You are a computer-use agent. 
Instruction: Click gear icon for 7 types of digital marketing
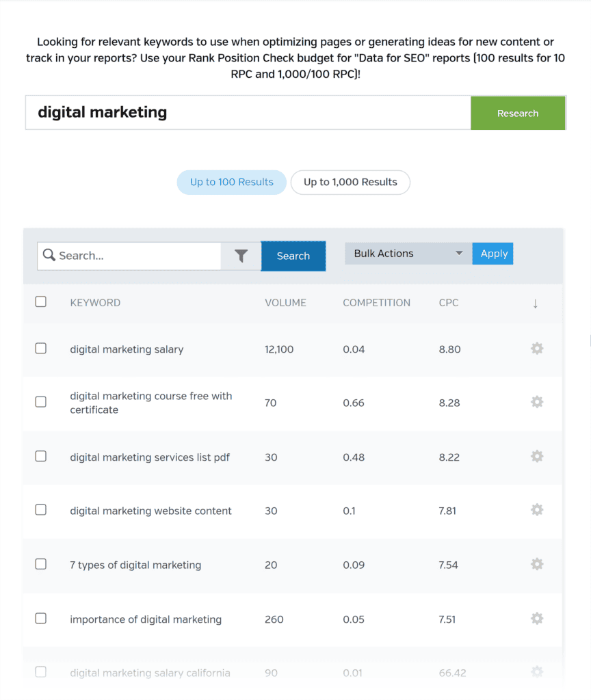pyautogui.click(x=537, y=564)
